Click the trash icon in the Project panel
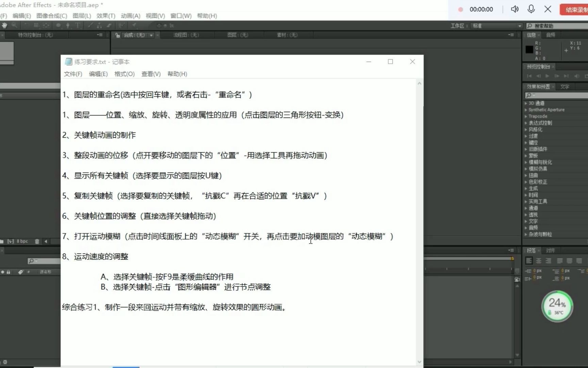This screenshot has width=588, height=368. (x=37, y=242)
